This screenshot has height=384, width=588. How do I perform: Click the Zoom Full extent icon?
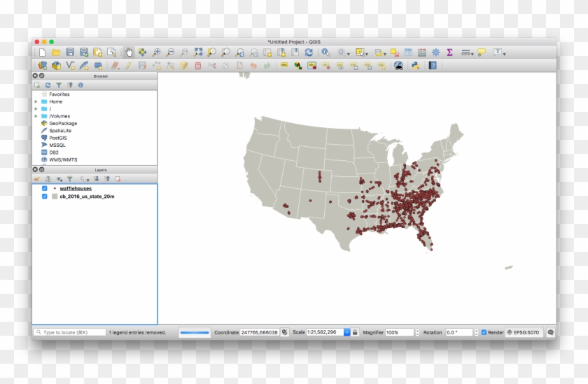click(x=198, y=52)
